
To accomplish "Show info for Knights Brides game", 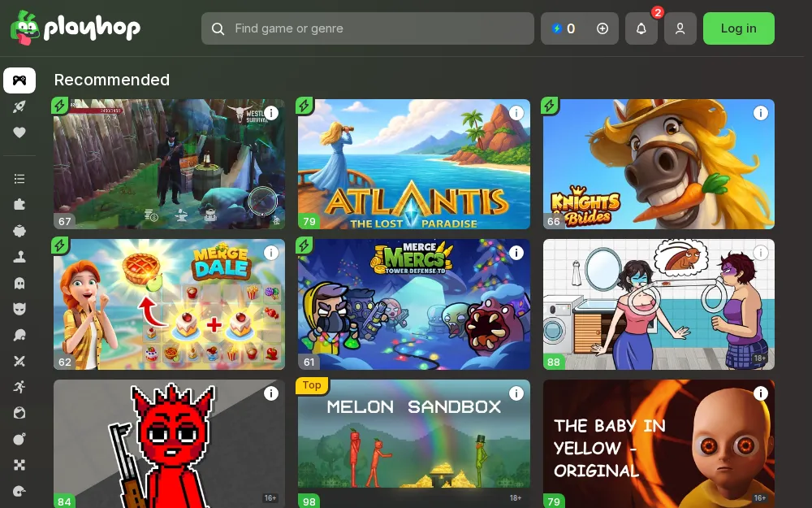I will [x=760, y=113].
